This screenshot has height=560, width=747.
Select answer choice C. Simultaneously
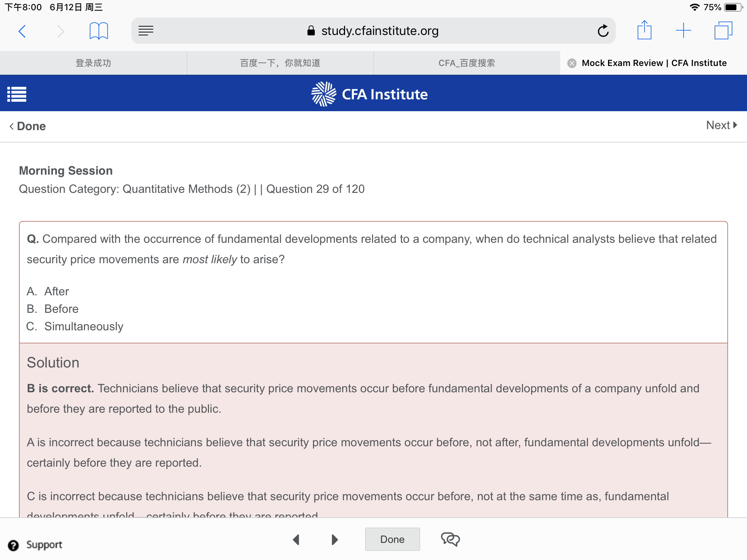pos(75,326)
